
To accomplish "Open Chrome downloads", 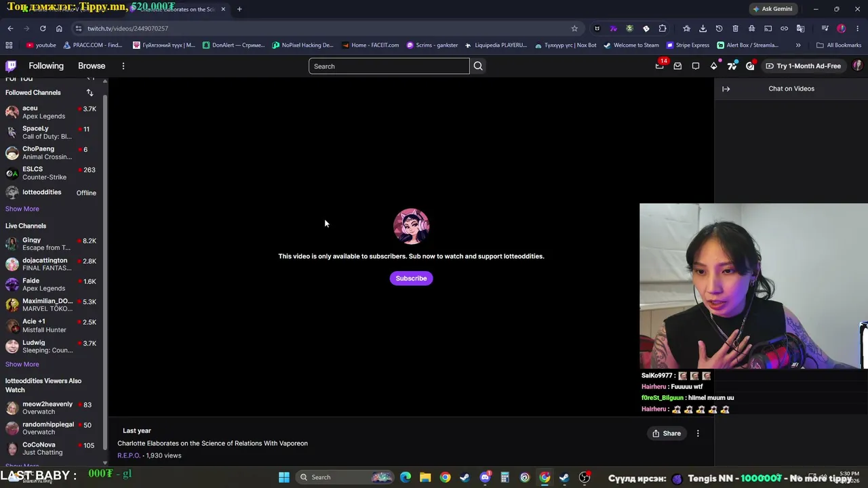I will coord(703,28).
